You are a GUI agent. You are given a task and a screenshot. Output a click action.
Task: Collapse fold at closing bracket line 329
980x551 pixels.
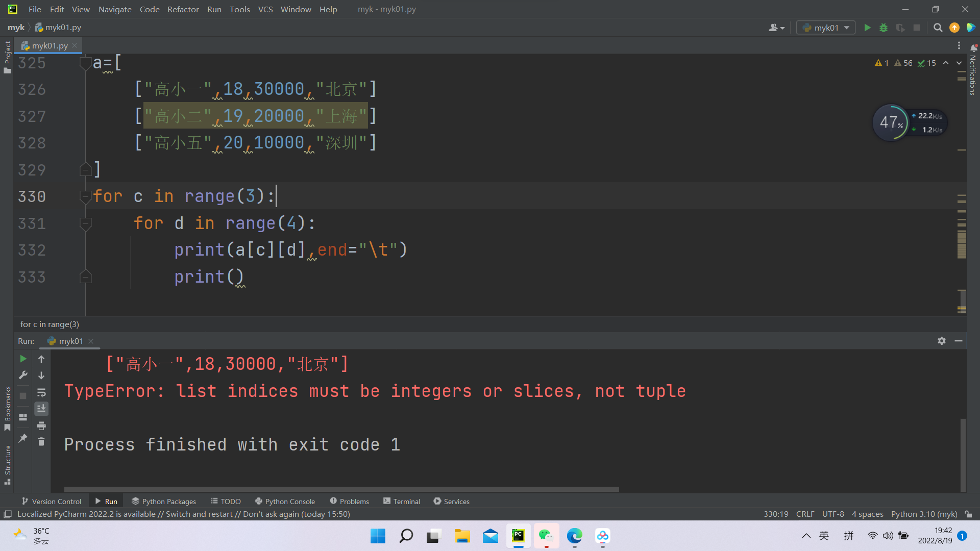click(x=85, y=169)
